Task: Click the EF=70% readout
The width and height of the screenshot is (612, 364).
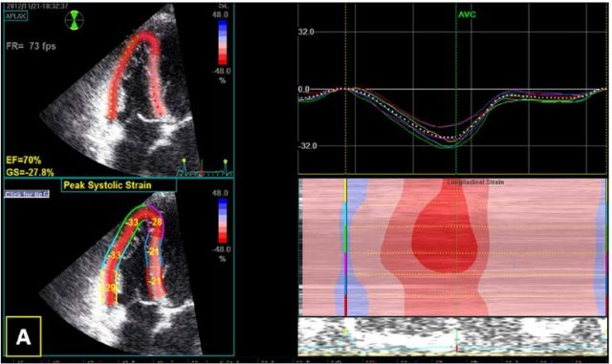Action: (x=23, y=160)
